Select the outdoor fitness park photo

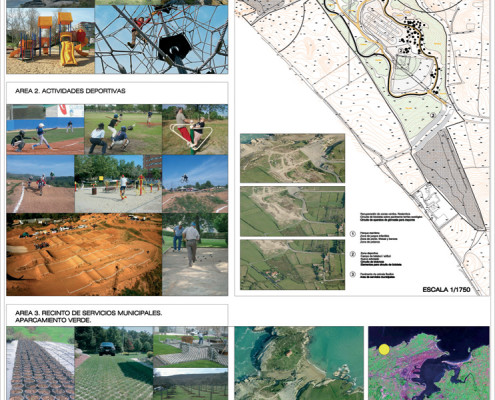tap(118, 184)
